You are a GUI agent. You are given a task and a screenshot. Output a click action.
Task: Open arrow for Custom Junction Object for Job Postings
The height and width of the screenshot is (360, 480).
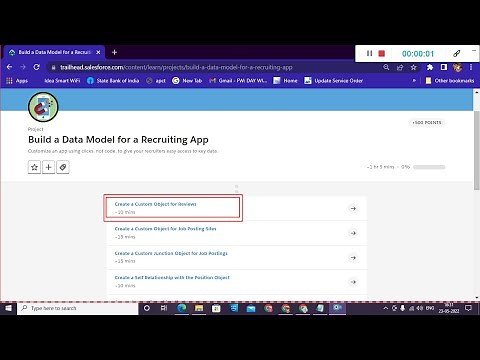353,258
